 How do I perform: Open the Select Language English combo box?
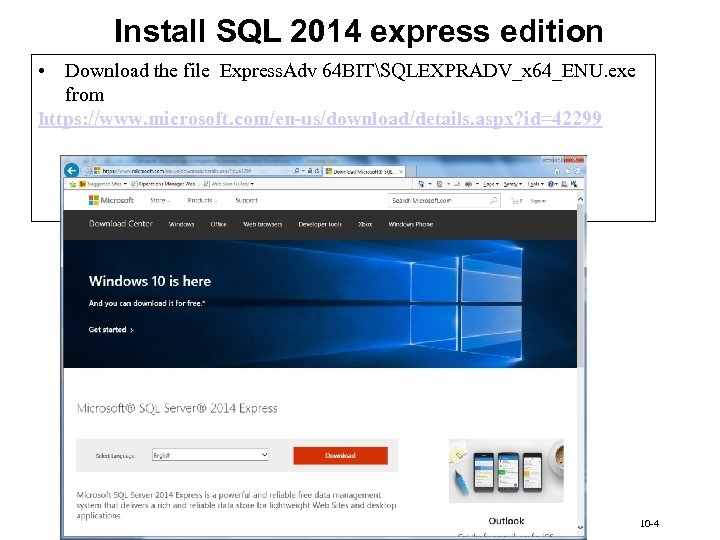click(x=210, y=455)
